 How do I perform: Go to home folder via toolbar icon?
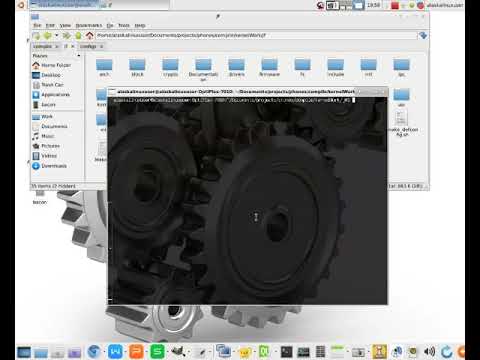89,35
